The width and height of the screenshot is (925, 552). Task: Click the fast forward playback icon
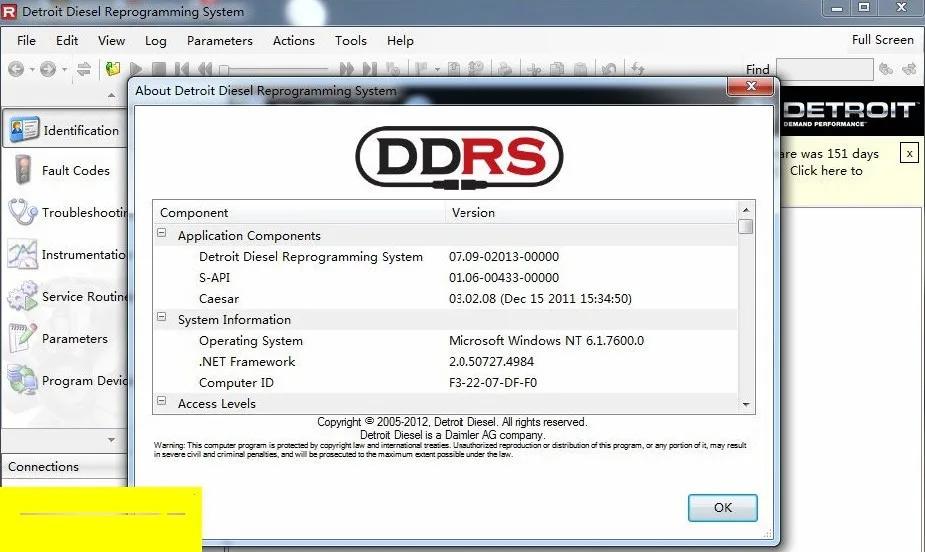pyautogui.click(x=347, y=70)
